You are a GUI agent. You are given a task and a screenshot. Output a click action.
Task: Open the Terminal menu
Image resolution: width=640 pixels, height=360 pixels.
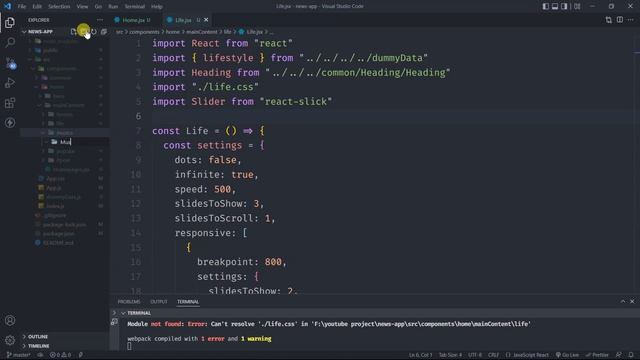pos(135,7)
